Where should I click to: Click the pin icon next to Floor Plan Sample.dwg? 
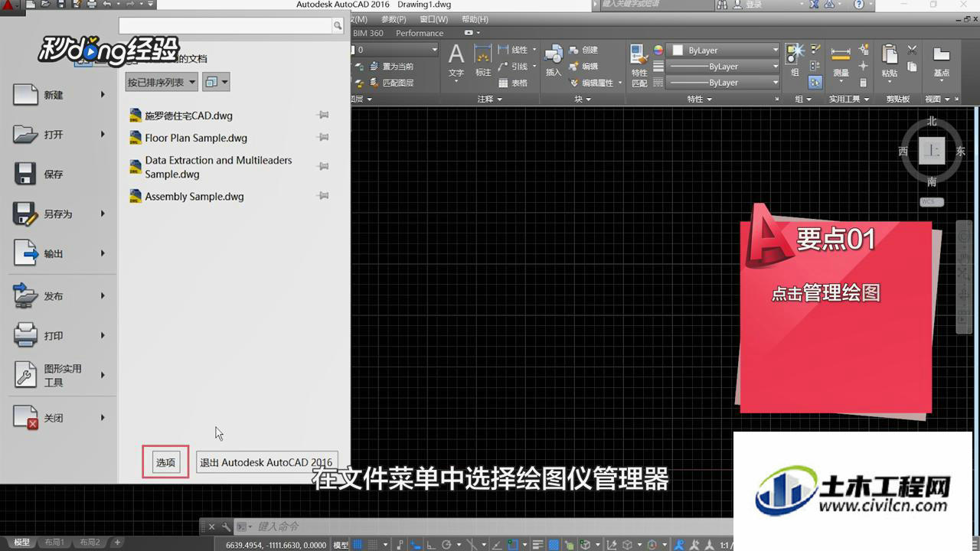point(323,138)
